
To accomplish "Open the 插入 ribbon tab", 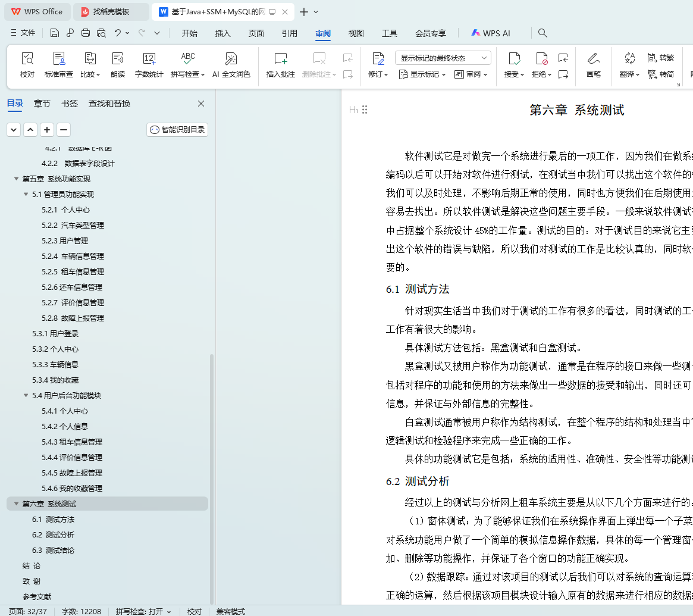I will [x=222, y=33].
